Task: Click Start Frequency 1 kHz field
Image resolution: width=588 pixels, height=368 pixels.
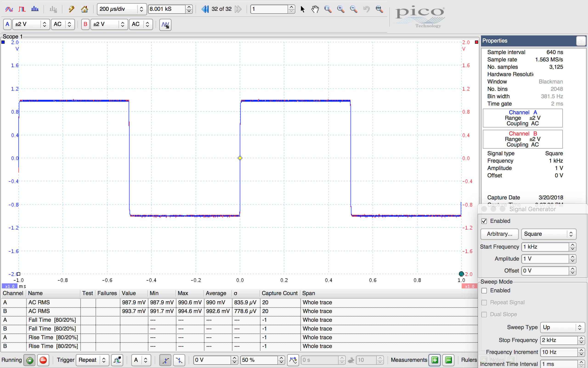Action: [545, 247]
